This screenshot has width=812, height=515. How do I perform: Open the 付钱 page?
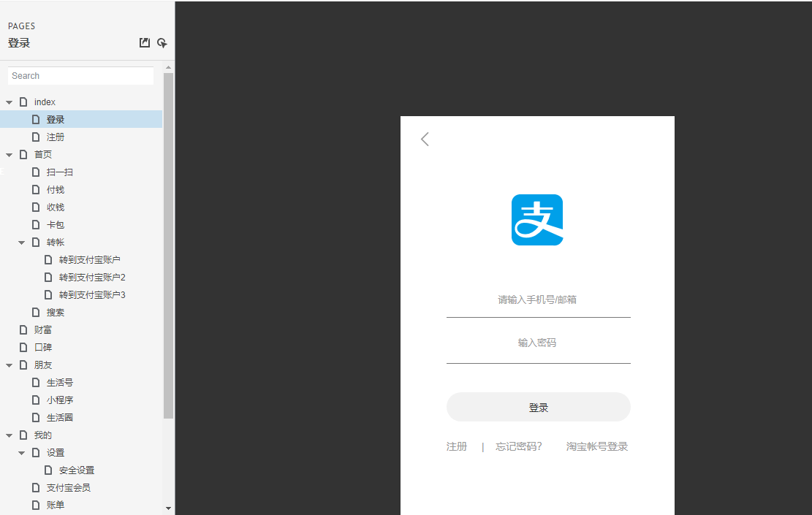click(x=56, y=189)
